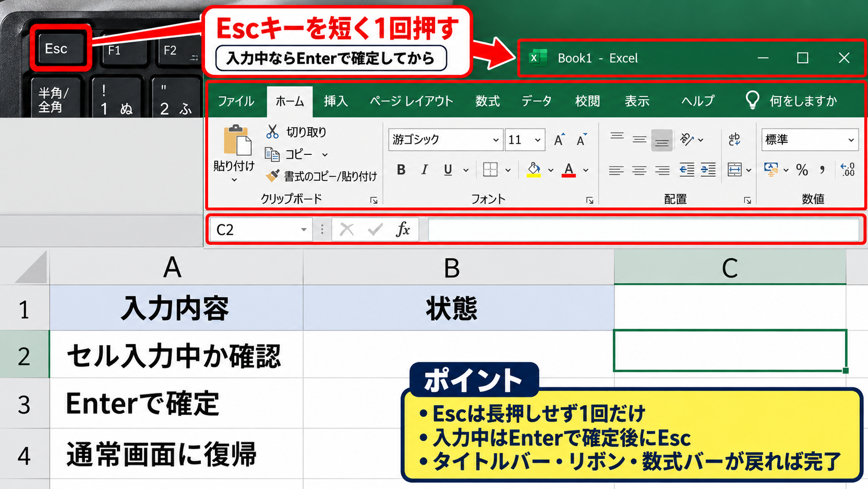Align text to middle
The image size is (868, 489).
pos(640,139)
